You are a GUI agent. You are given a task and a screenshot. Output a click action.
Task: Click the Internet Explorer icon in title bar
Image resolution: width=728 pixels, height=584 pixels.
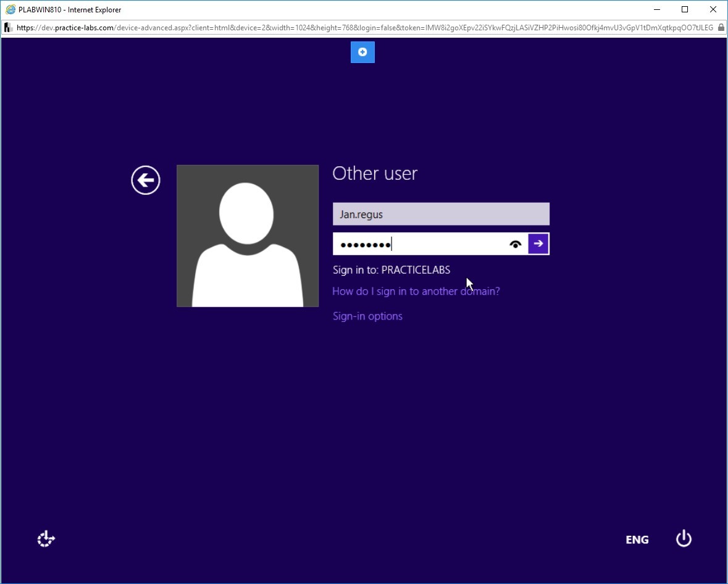(x=10, y=9)
